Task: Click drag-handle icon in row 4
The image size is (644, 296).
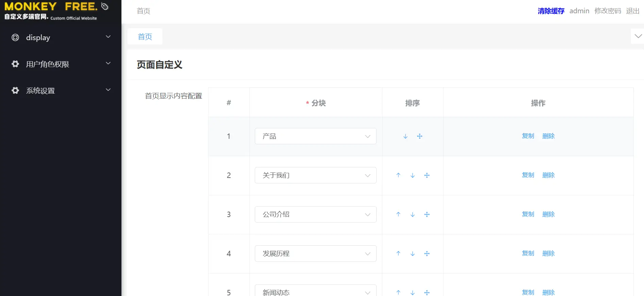Action: [x=427, y=254]
